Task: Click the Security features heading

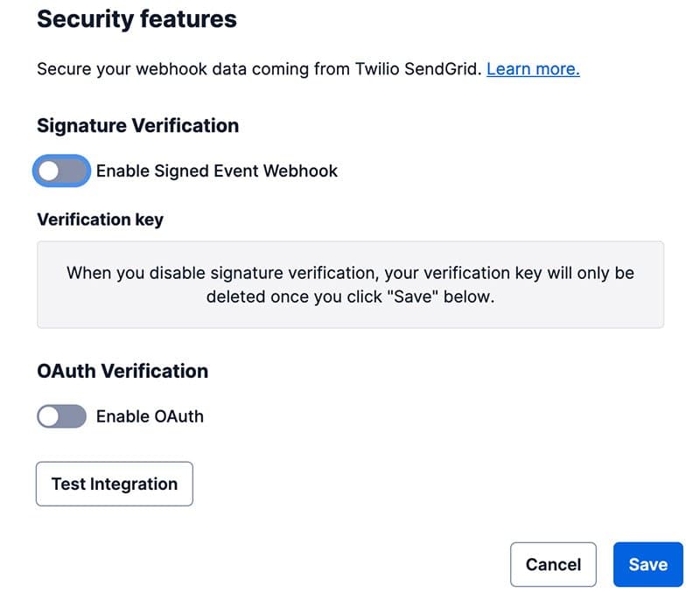Action: coord(136,19)
